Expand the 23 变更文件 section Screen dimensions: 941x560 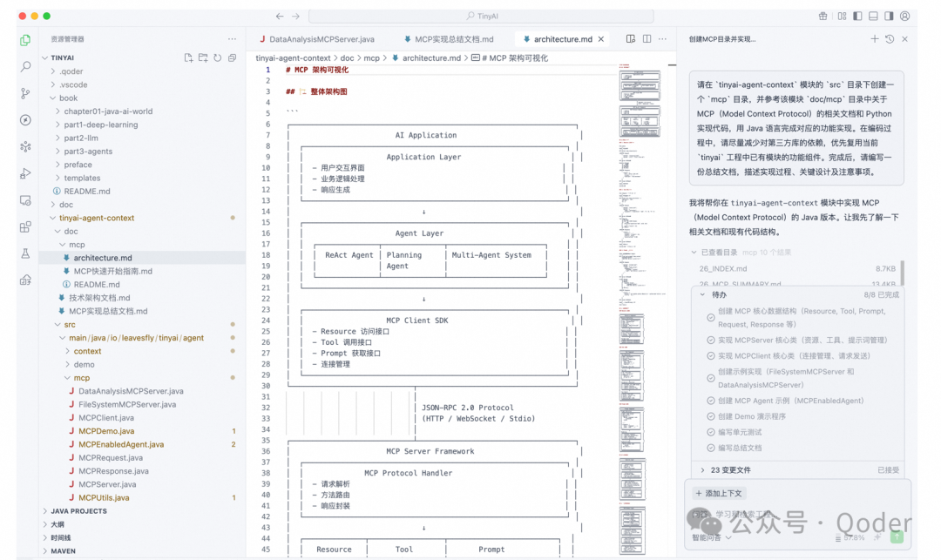pyautogui.click(x=730, y=470)
